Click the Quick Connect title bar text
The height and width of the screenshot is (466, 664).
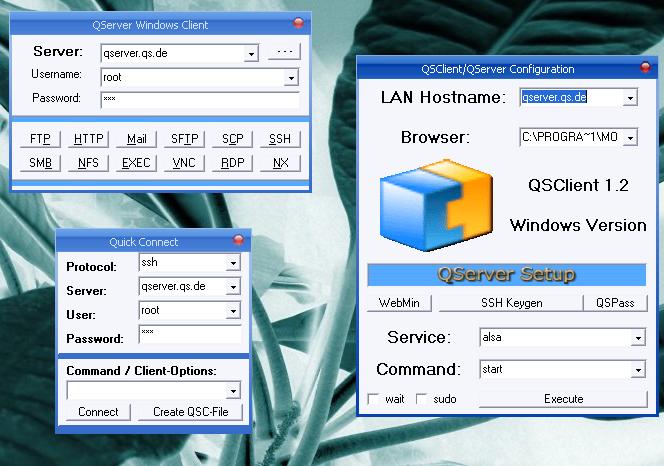pos(144,242)
